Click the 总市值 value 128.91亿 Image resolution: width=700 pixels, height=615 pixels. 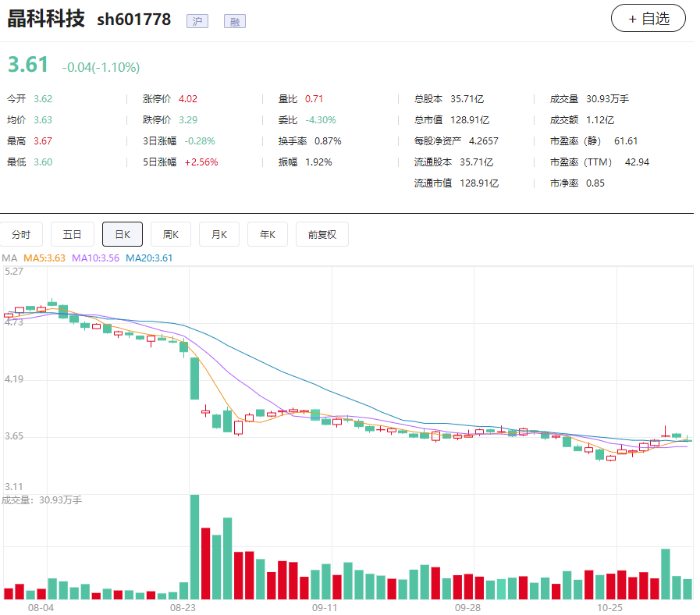click(470, 119)
